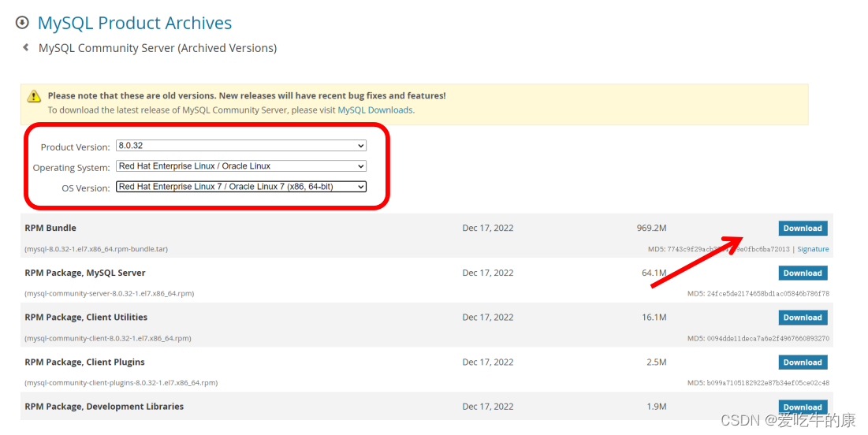This screenshot has height=435, width=868.
Task: Download the MySQL Server RPM package
Action: click(803, 273)
